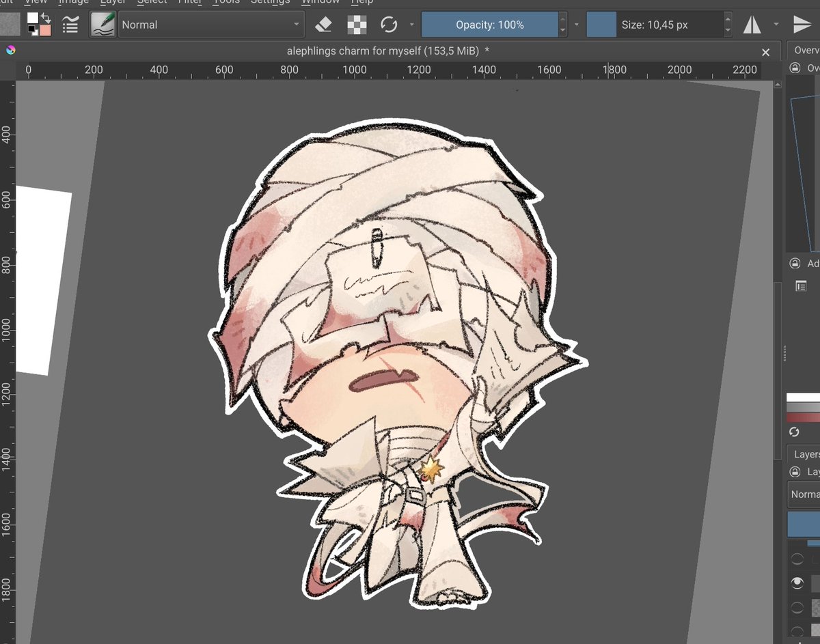Reload the original brush preset

[389, 25]
